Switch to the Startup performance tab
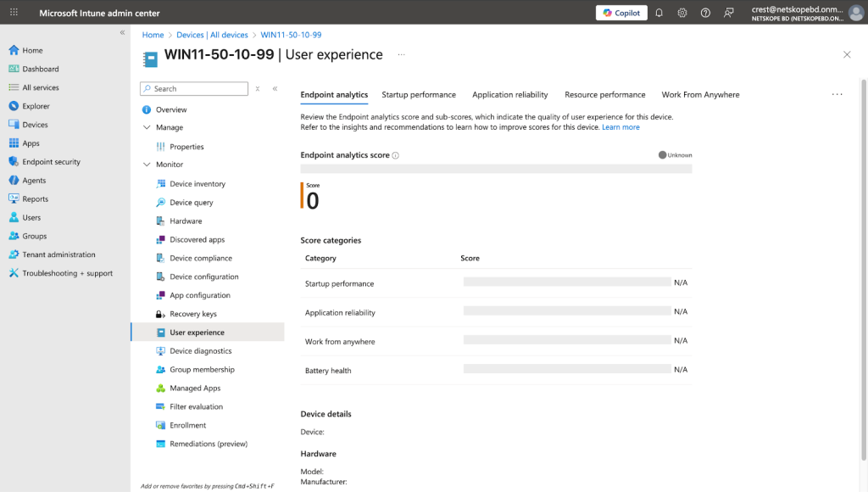The image size is (868, 492). coord(419,95)
